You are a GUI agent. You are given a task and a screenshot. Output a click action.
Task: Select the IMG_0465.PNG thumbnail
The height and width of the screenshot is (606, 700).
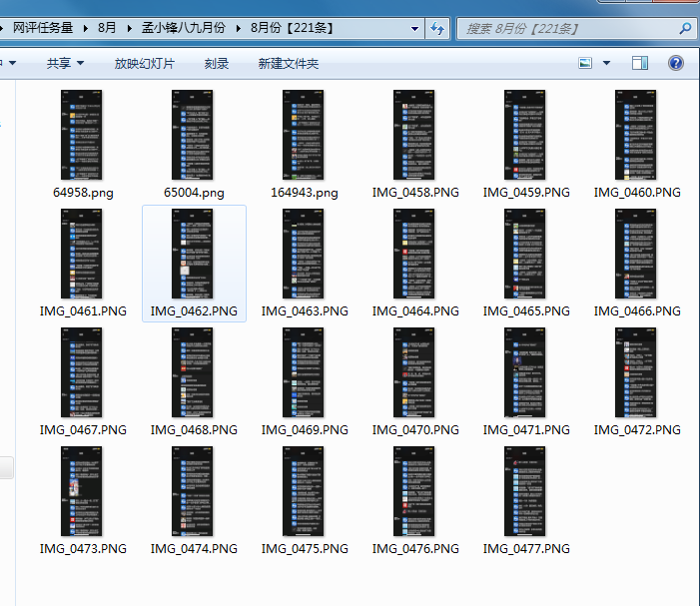(524, 254)
